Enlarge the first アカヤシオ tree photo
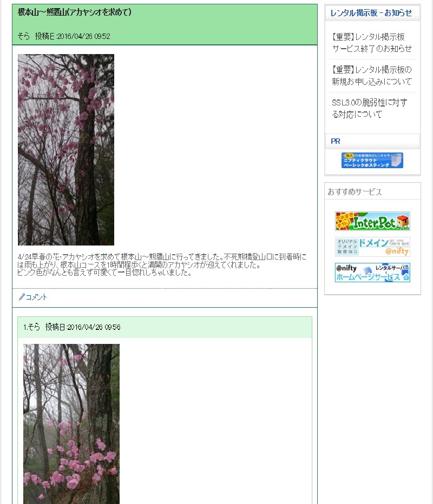The image size is (433, 504). 66,150
